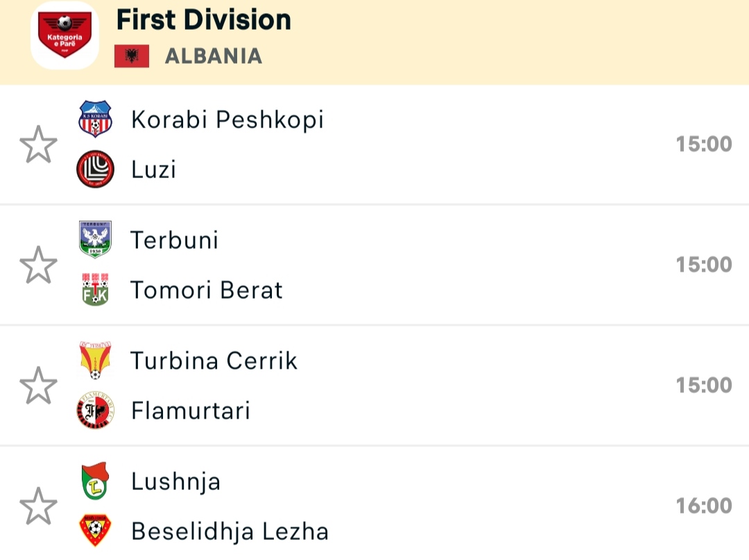The height and width of the screenshot is (560, 749).
Task: Open the Flamurtari team name
Action: coord(190,411)
